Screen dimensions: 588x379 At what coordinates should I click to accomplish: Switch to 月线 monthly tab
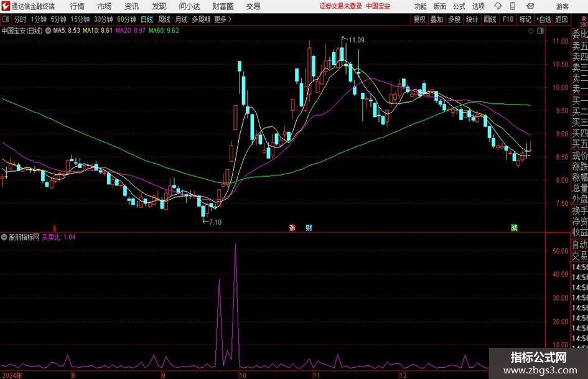pyautogui.click(x=182, y=19)
